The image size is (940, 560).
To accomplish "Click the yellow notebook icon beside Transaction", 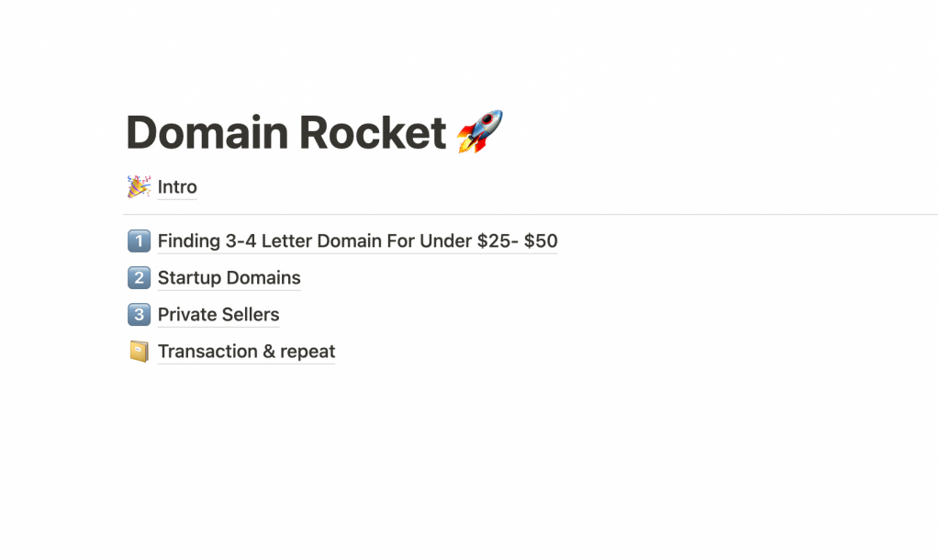I will [x=139, y=352].
